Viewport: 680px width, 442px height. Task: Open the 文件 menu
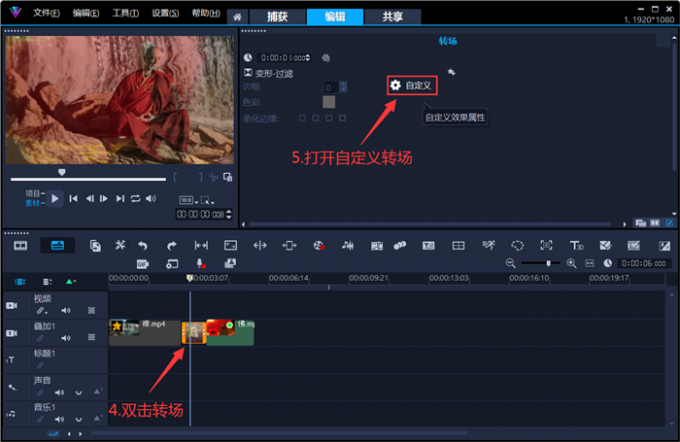coord(46,13)
